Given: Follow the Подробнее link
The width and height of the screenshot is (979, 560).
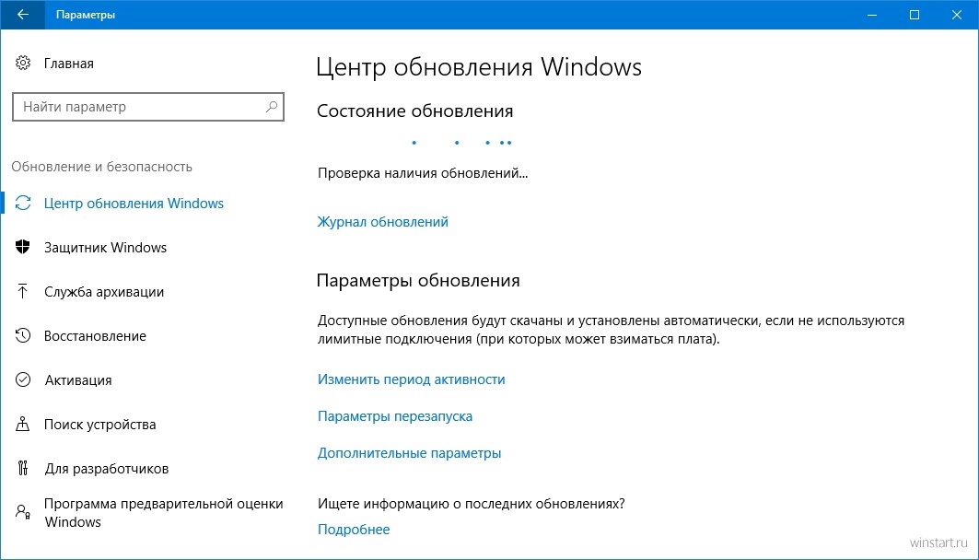Looking at the screenshot, I should point(354,530).
